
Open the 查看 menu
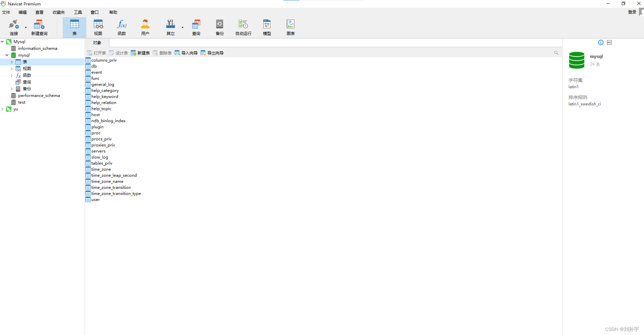(39, 12)
